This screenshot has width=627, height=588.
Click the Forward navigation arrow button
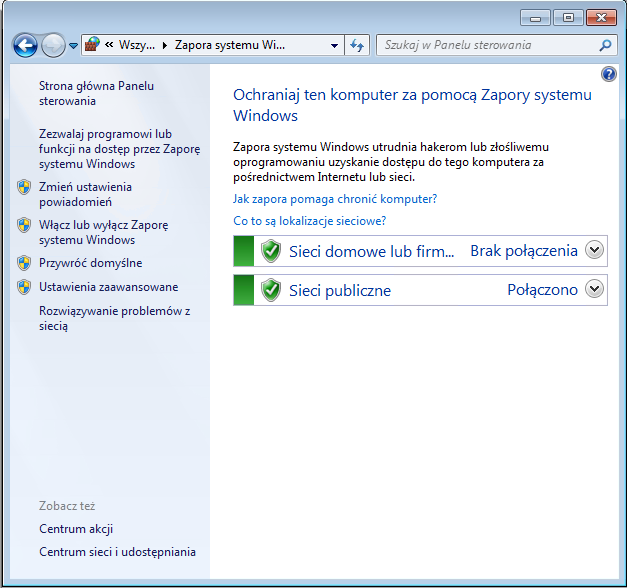coord(54,45)
